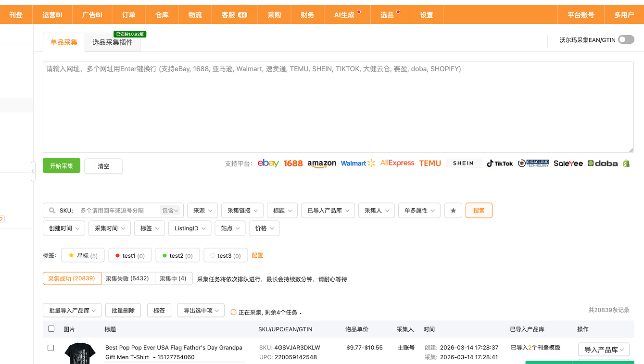Click the 配置 tag configuration link
Image resolution: width=644 pixels, height=364 pixels.
pyautogui.click(x=257, y=255)
